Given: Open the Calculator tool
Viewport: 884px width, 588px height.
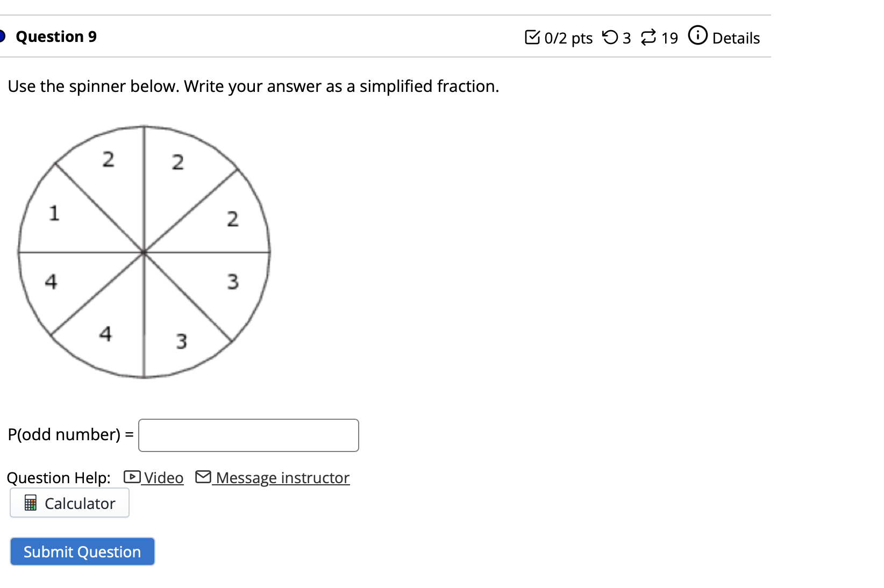Looking at the screenshot, I should [x=69, y=503].
